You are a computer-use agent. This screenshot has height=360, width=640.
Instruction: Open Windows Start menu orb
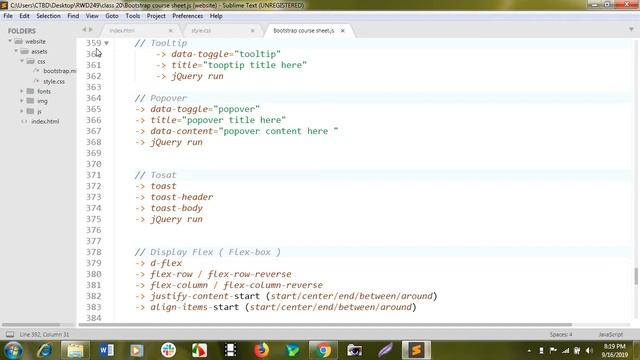point(13,350)
